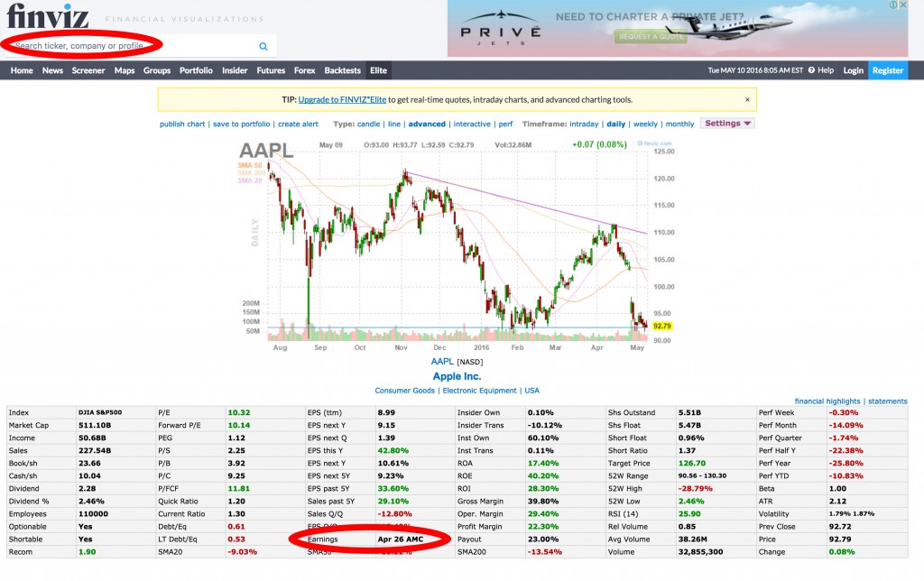
Task: Click the Register button
Action: point(888,70)
